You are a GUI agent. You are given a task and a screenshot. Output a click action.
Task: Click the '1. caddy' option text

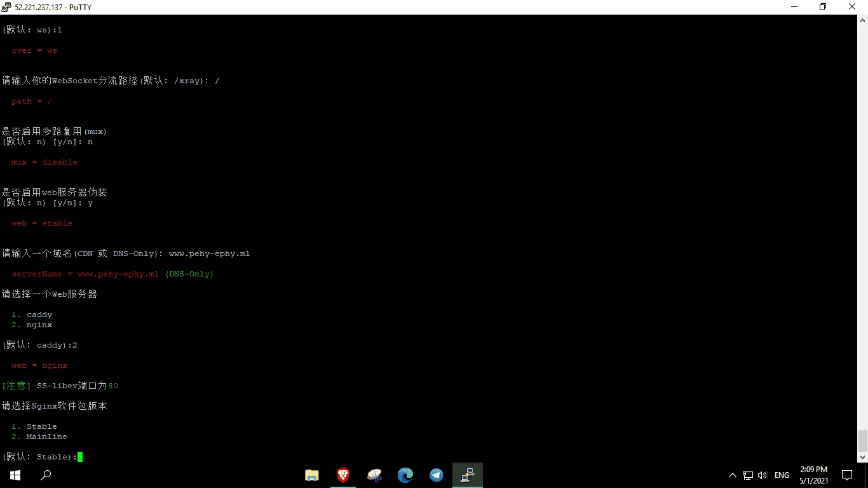pyautogui.click(x=32, y=315)
